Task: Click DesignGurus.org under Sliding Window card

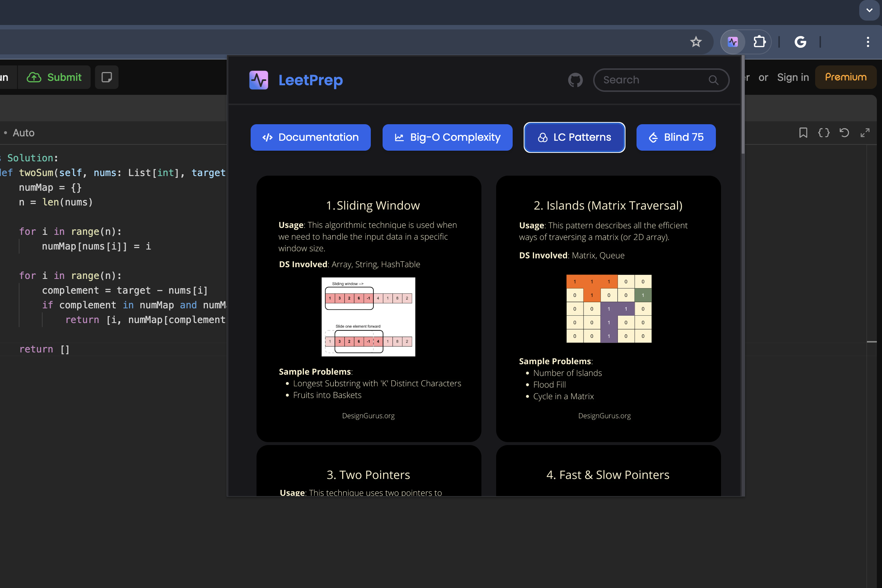Action: coord(368,416)
